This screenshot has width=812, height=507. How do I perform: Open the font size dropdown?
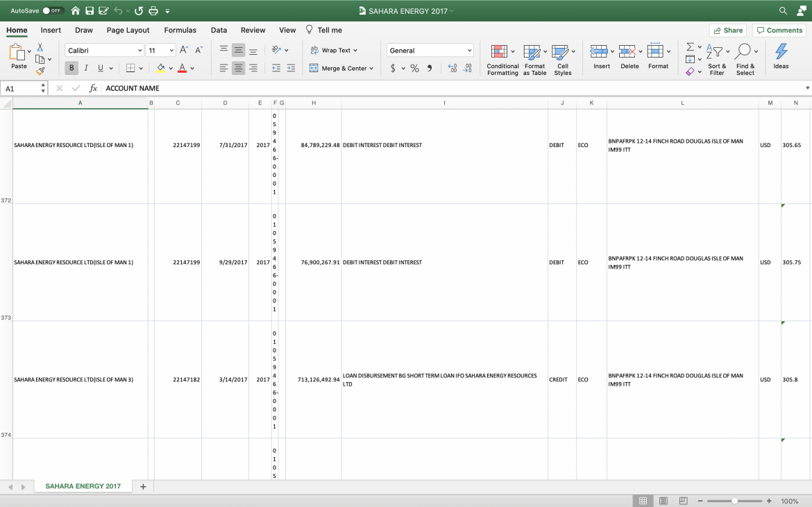(171, 50)
